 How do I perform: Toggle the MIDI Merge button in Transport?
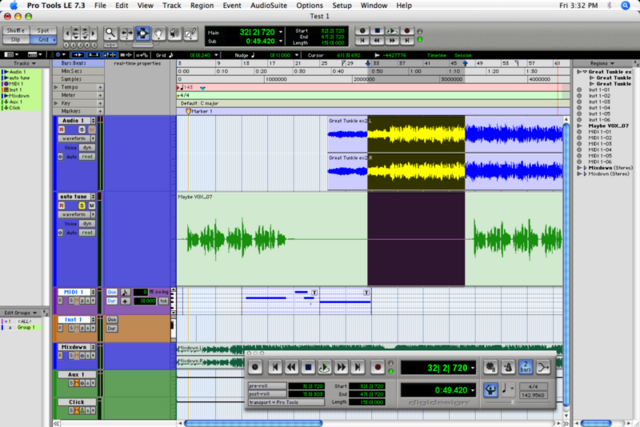[x=543, y=367]
